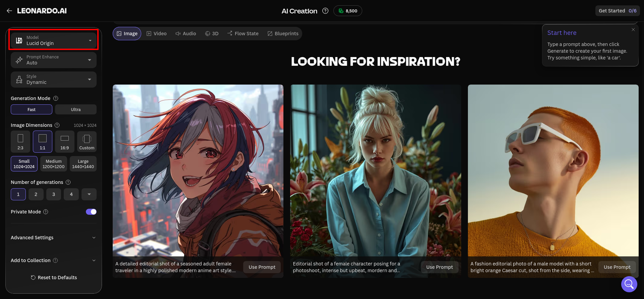Open the support chat bubble icon

coord(629,284)
